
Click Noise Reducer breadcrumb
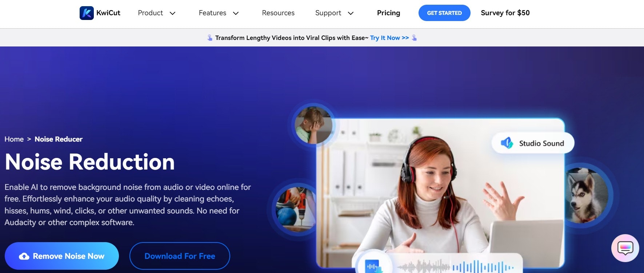click(59, 139)
